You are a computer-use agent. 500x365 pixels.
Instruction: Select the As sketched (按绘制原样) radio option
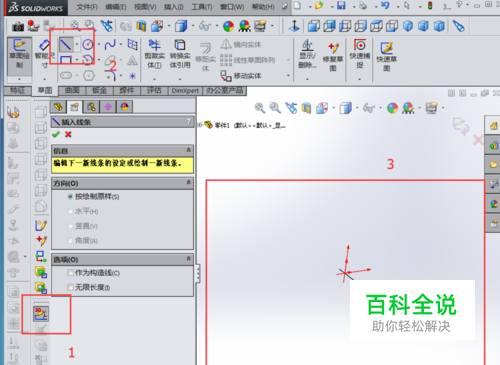70,197
